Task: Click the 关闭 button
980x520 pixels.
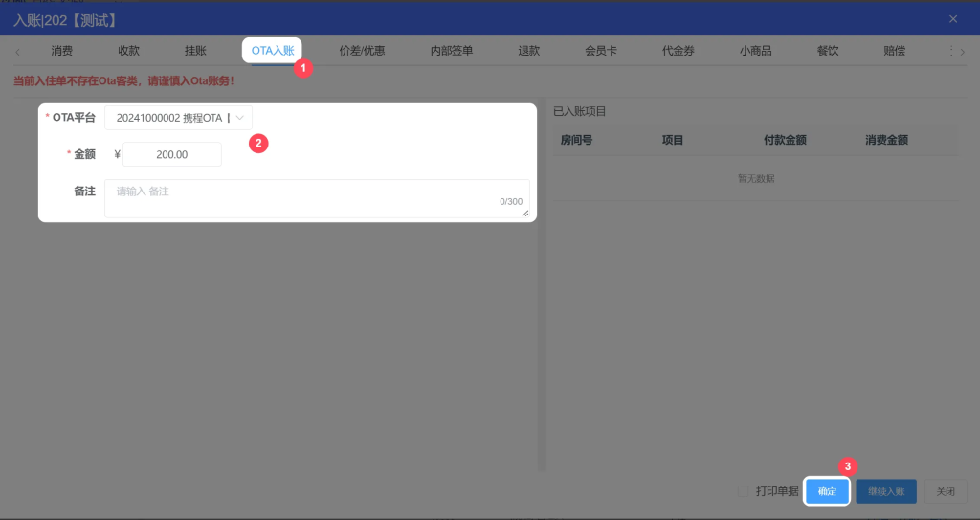Action: (945, 491)
